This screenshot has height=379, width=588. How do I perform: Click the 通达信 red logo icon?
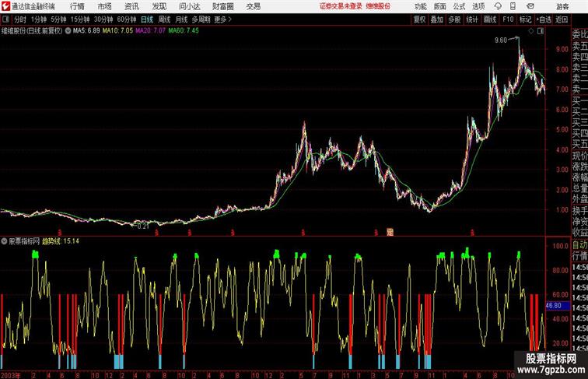click(x=5, y=6)
